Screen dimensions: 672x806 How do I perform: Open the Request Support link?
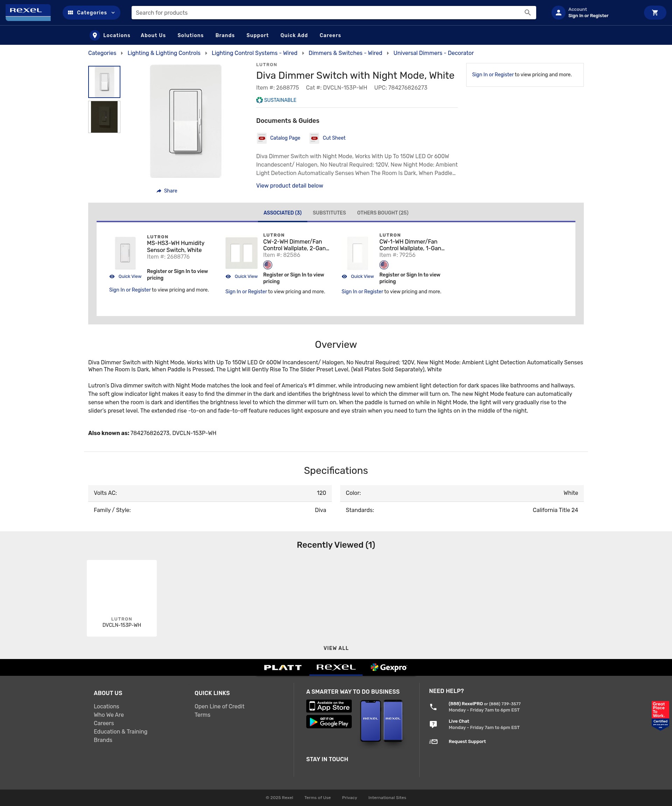point(467,742)
